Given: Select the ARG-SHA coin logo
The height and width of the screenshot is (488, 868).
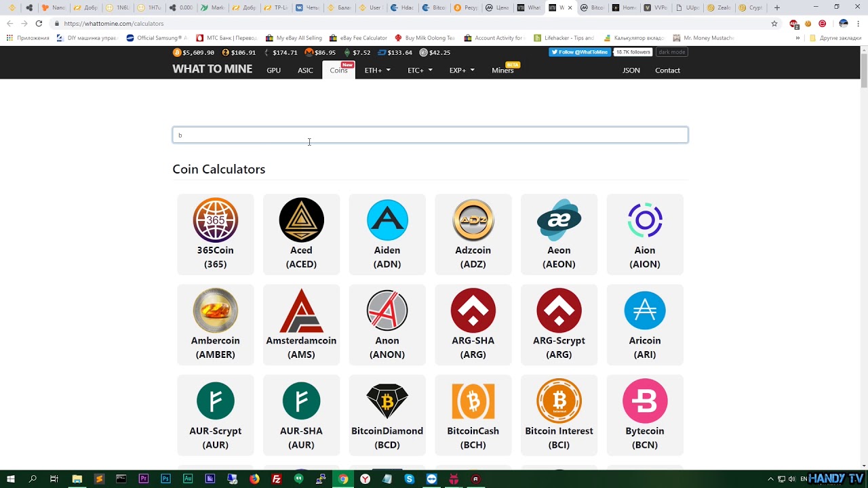Looking at the screenshot, I should pos(473,310).
